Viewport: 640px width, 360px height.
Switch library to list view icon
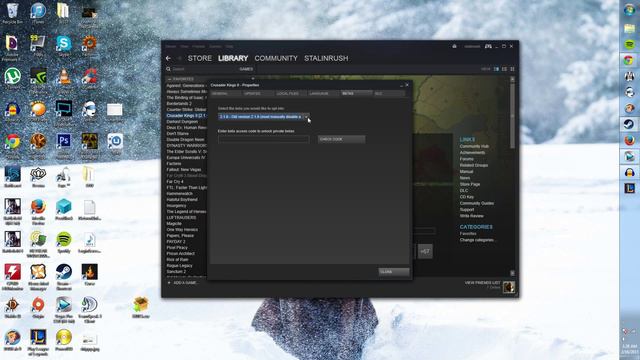tap(504, 69)
